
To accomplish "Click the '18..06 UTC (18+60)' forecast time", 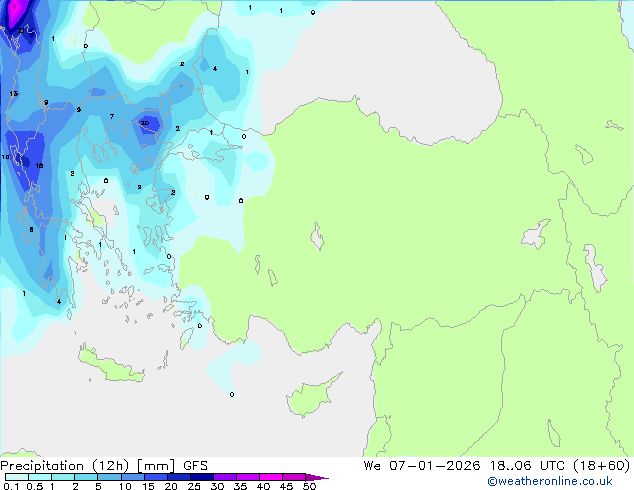I will 560,466.
